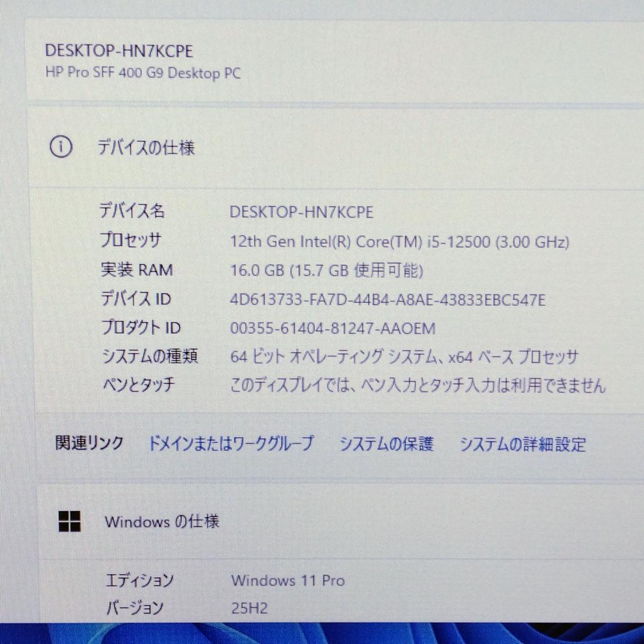Click the バージョン value 25H2

[249, 608]
